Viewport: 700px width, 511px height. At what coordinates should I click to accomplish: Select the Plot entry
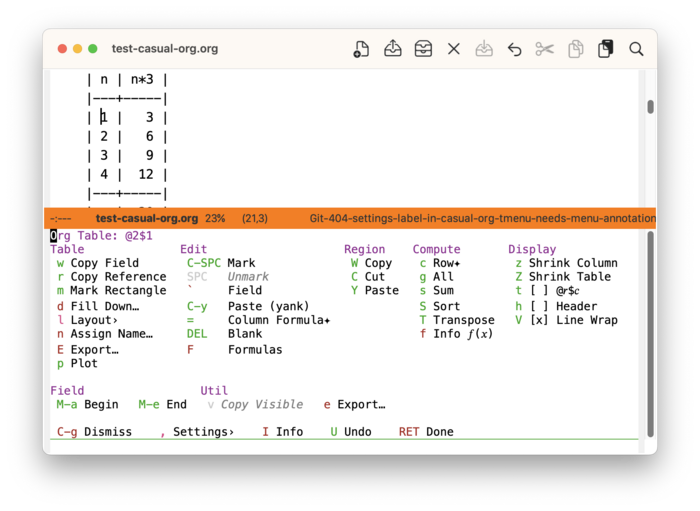pos(77,363)
